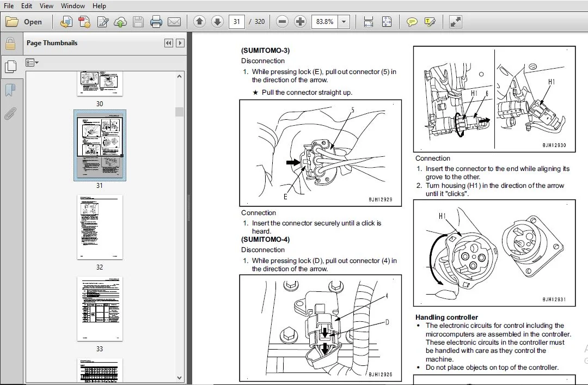Select the highlight text tool
This screenshot has width=588, height=385.
pos(430,22)
